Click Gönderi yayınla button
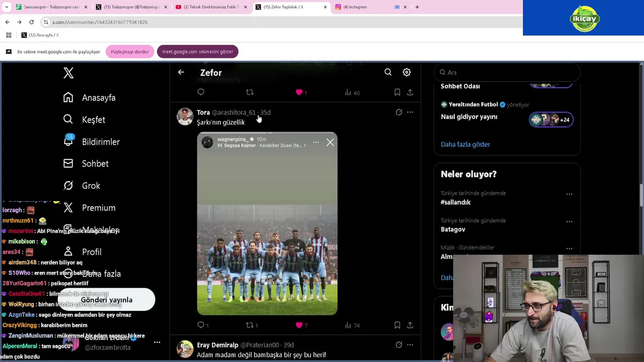The image size is (644, 362). [x=107, y=300]
